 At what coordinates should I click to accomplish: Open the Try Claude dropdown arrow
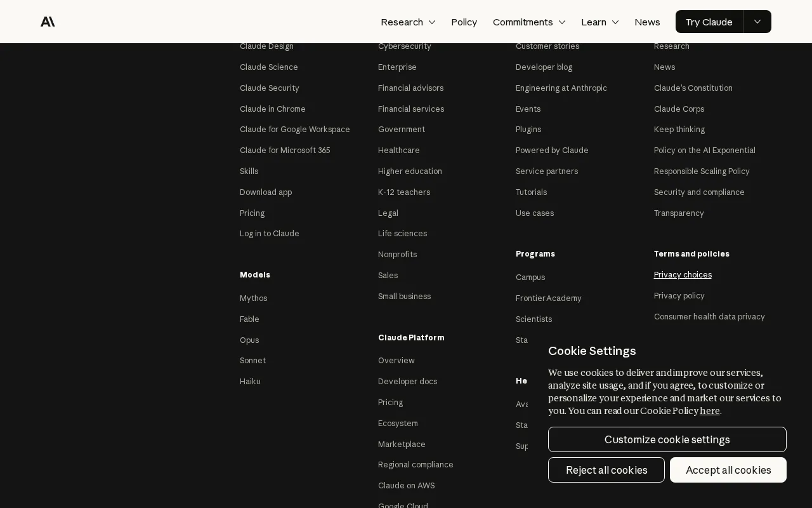pos(757,22)
